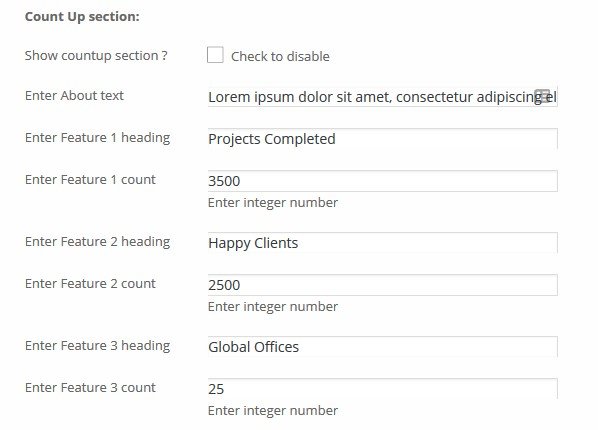Select the Global Offices heading field

coord(383,347)
